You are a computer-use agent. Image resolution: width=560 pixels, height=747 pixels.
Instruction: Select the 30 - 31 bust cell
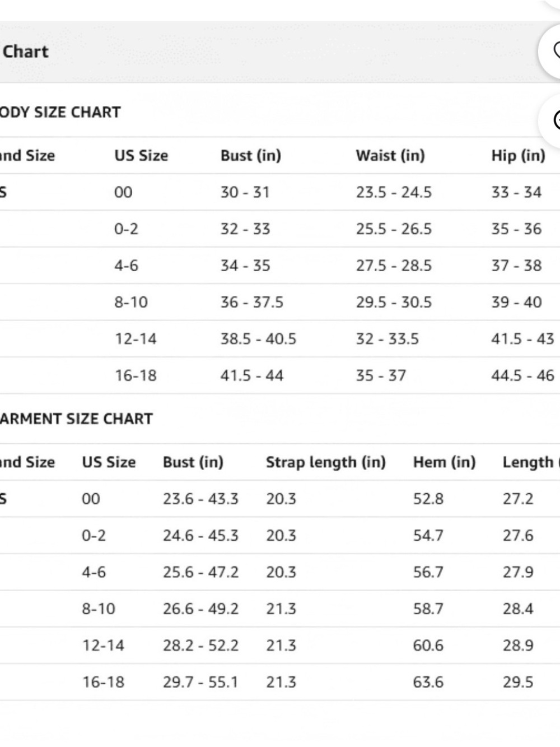tap(245, 192)
